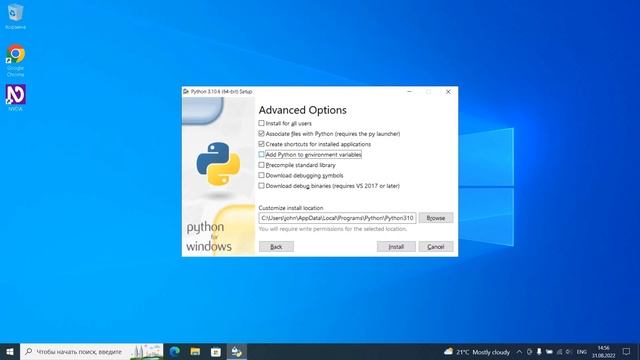
Task: Click the Python icon in the Setup title bar
Action: (186, 91)
